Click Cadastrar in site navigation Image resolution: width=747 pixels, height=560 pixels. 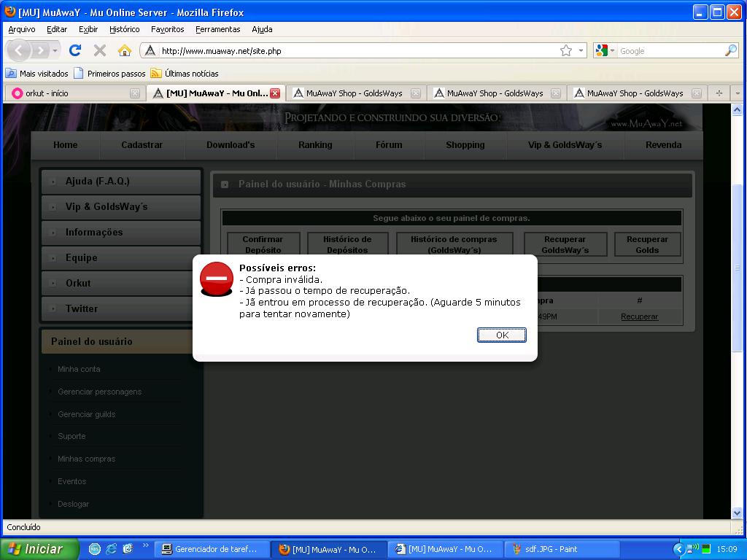pos(142,145)
